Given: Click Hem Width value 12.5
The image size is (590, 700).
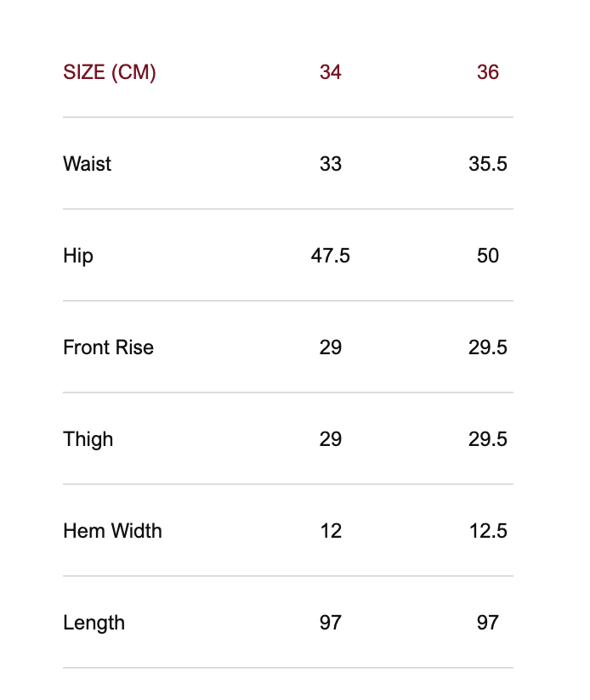Looking at the screenshot, I should (488, 531).
